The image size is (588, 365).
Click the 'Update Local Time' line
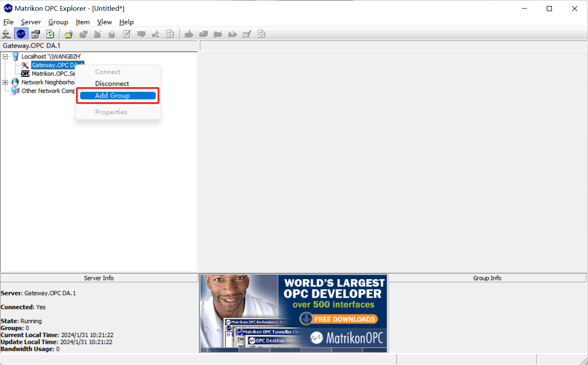tap(57, 342)
